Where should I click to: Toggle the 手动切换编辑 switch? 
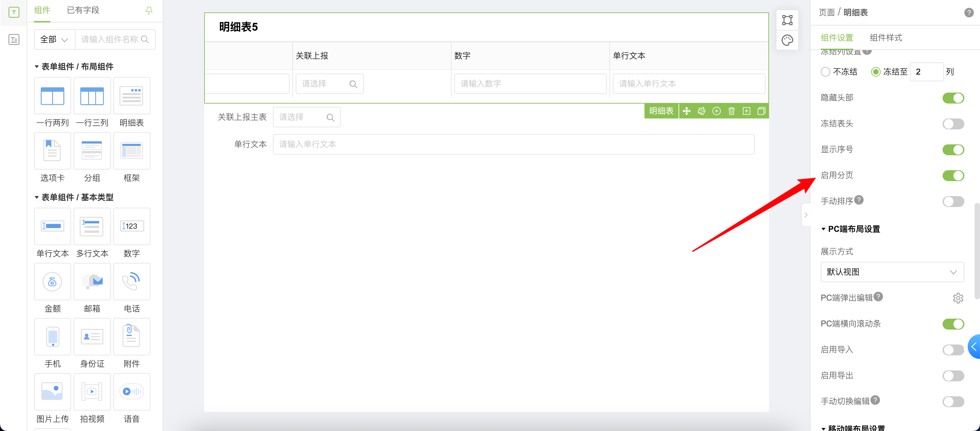tap(953, 402)
